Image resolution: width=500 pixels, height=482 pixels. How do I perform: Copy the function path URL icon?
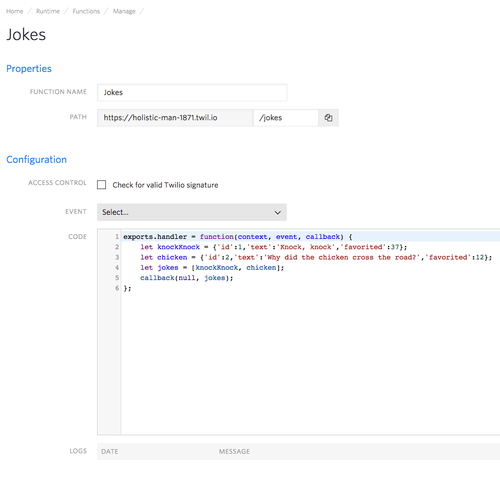[328, 118]
